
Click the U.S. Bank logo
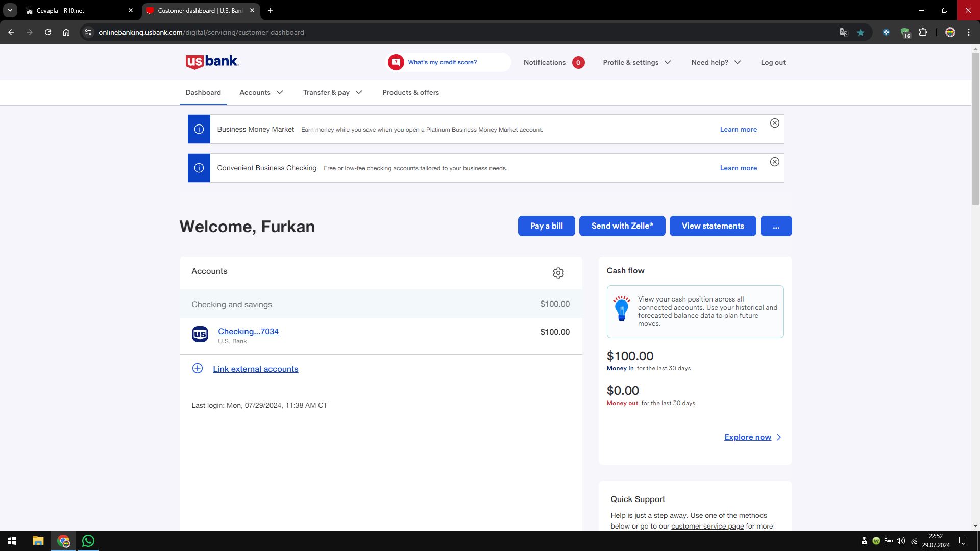(212, 62)
